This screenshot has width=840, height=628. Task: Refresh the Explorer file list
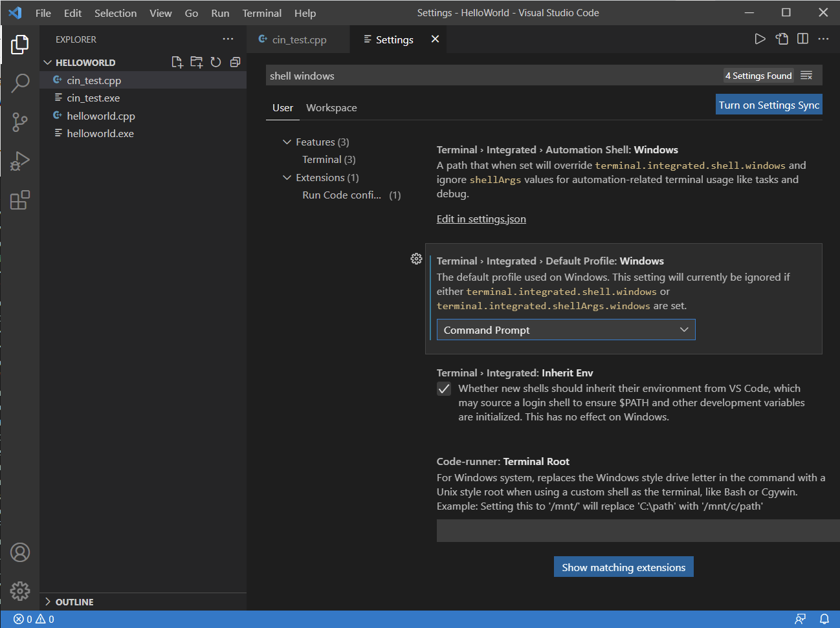pos(216,62)
